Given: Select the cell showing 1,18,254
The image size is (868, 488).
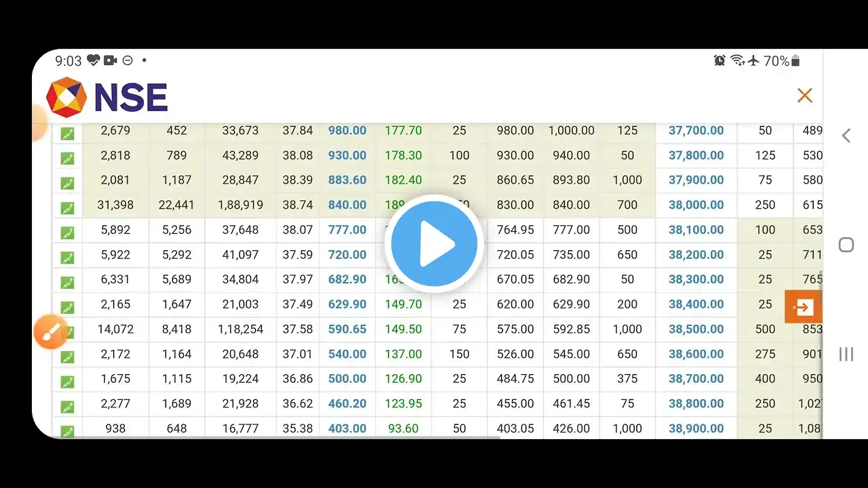Looking at the screenshot, I should 240,329.
